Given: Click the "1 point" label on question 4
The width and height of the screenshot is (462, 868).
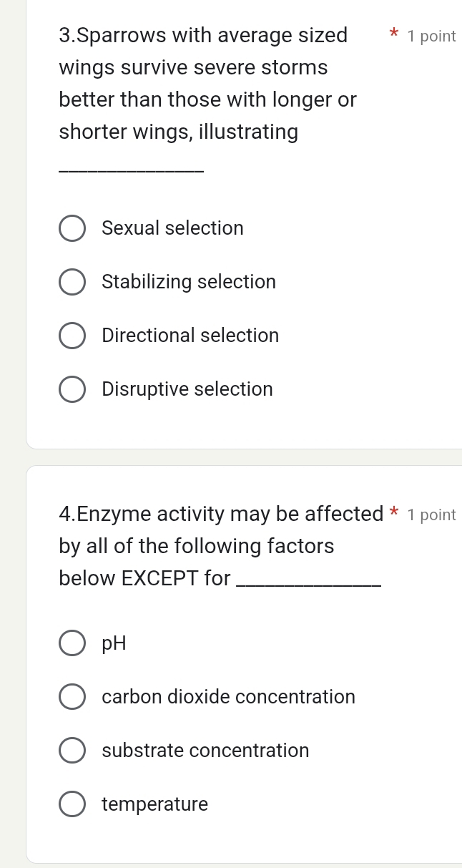Looking at the screenshot, I should (431, 514).
